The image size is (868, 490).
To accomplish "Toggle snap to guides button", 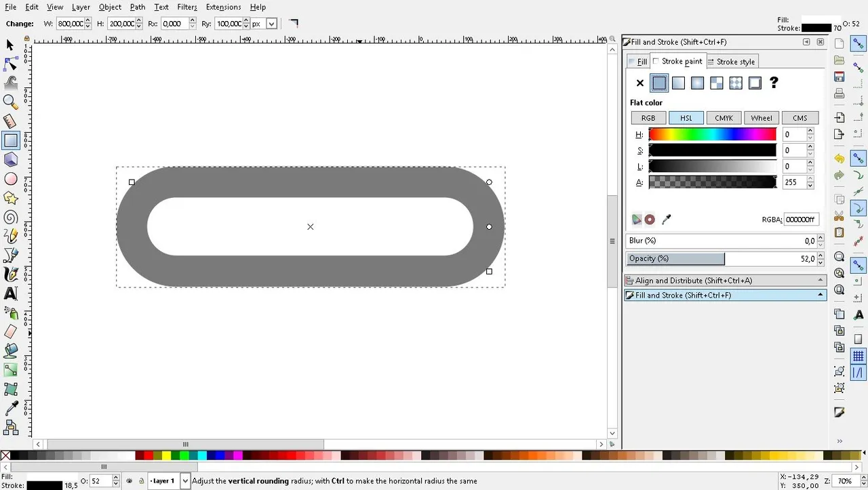I will pos(858,373).
